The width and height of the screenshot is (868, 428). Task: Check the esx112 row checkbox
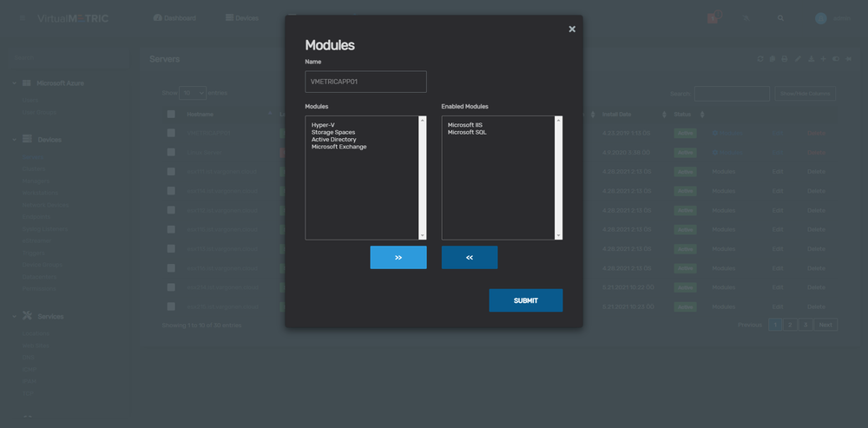click(171, 210)
